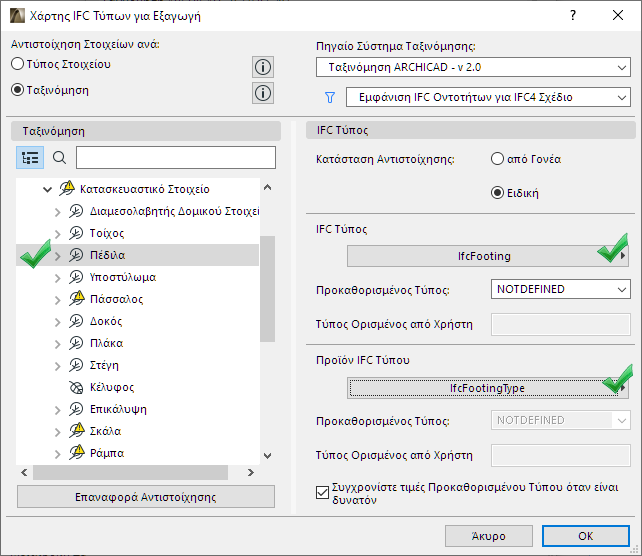The height and width of the screenshot is (556, 642).
Task: Click info icon next to Τύπος Στοιχείου
Action: 263,67
